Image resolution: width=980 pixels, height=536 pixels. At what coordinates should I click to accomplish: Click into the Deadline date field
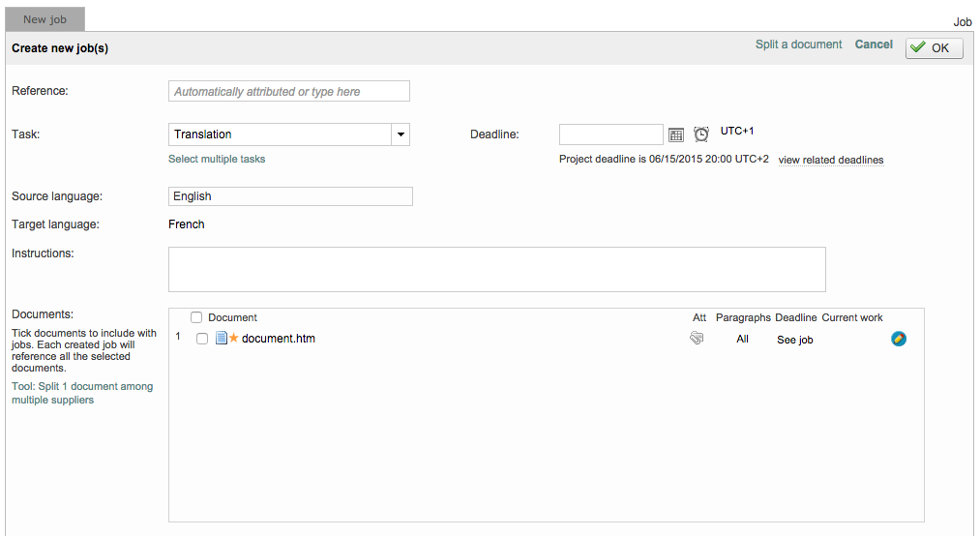(x=610, y=134)
